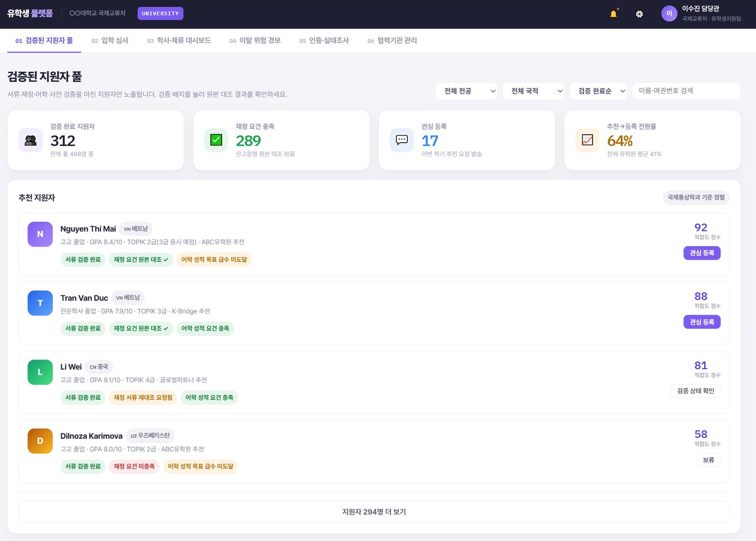Click Nguyen's 재정 요건 원본 대조 badge
Screen dimensions: 756x541
pos(141,260)
